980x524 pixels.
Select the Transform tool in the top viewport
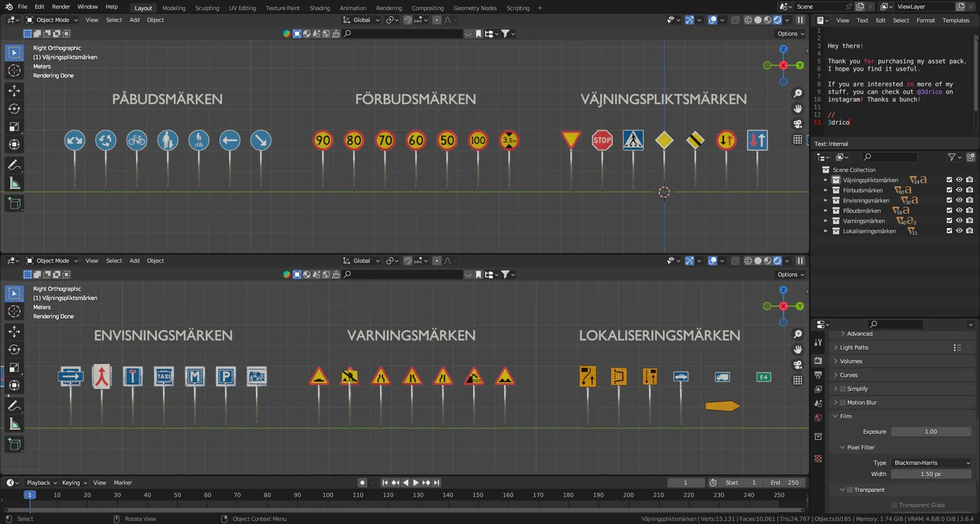pyautogui.click(x=14, y=145)
